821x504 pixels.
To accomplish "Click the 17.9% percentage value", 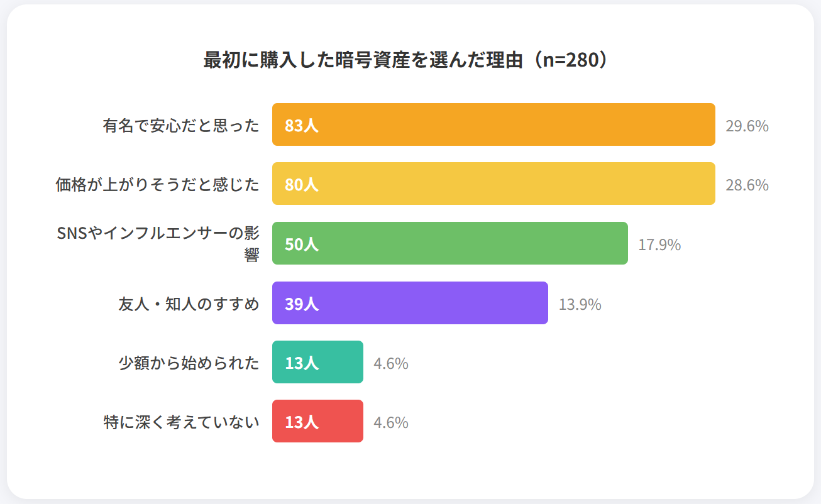I will (659, 244).
